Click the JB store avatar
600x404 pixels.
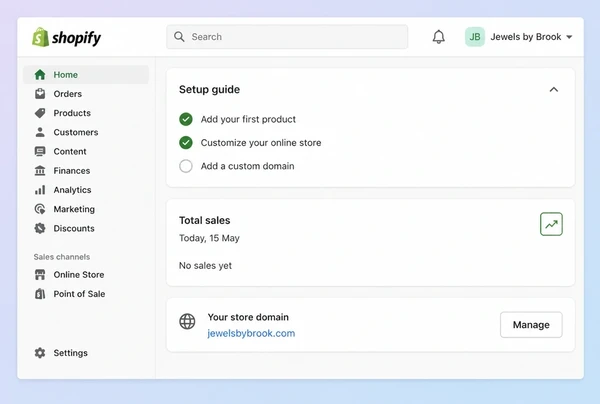point(475,37)
